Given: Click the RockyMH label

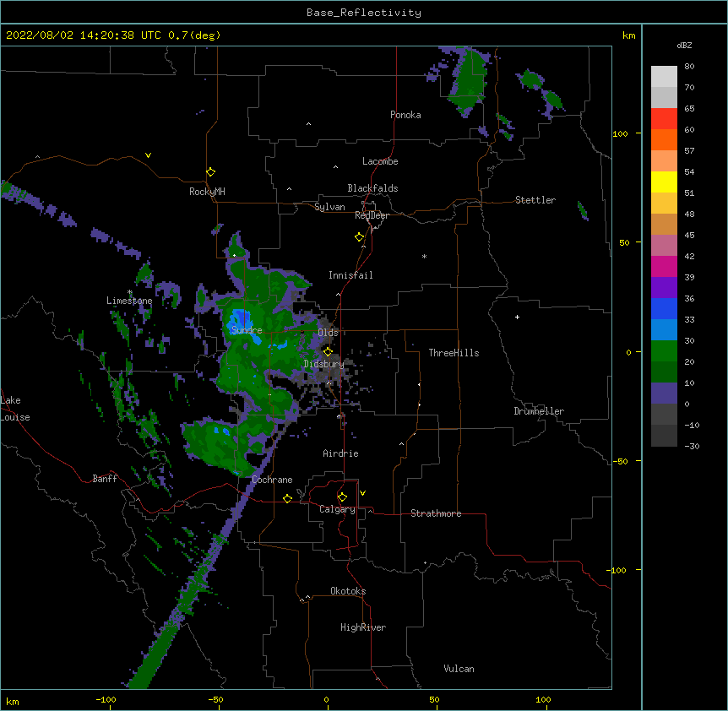Looking at the screenshot, I should (207, 192).
